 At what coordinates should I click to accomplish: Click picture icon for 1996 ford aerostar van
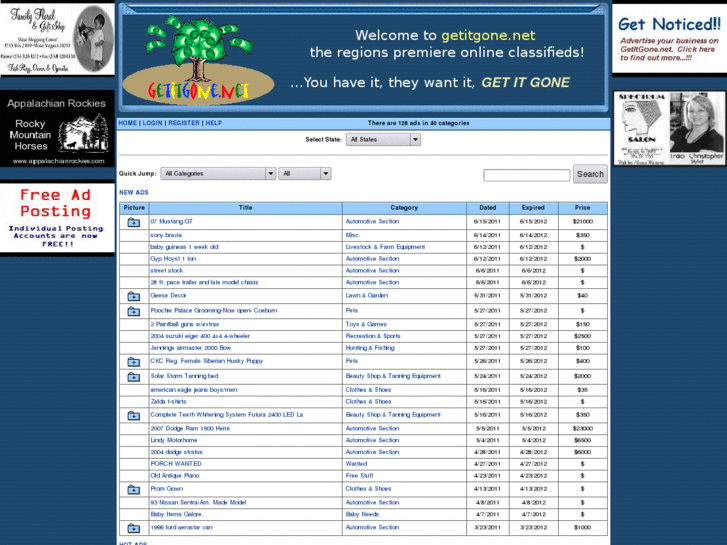[134, 528]
